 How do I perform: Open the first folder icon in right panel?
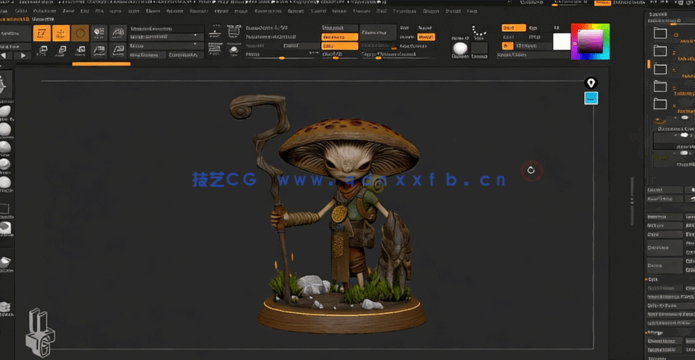[660, 33]
